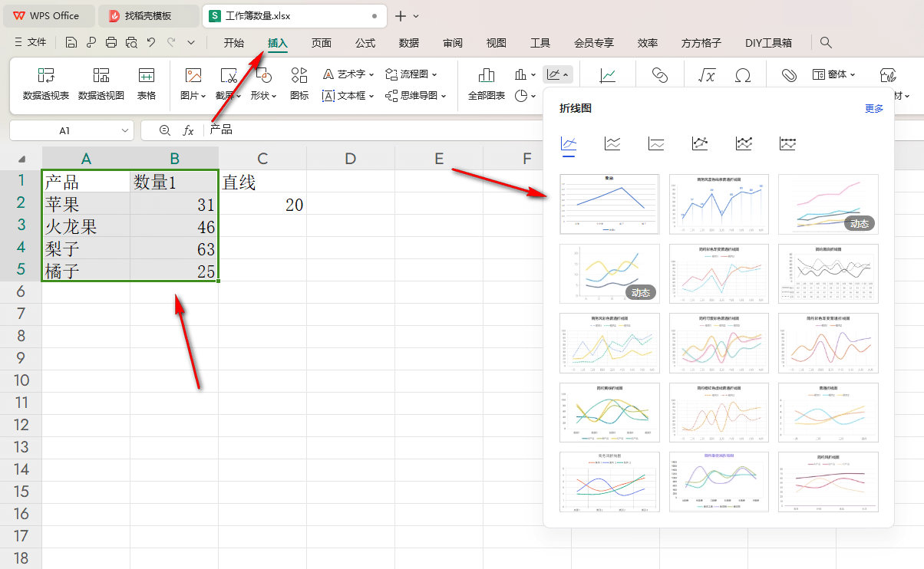
Task: Click the paperclip attachment icon
Action: click(789, 75)
